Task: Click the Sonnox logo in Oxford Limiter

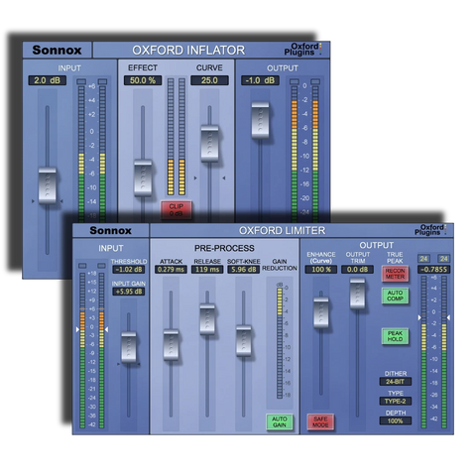Action: (x=111, y=230)
